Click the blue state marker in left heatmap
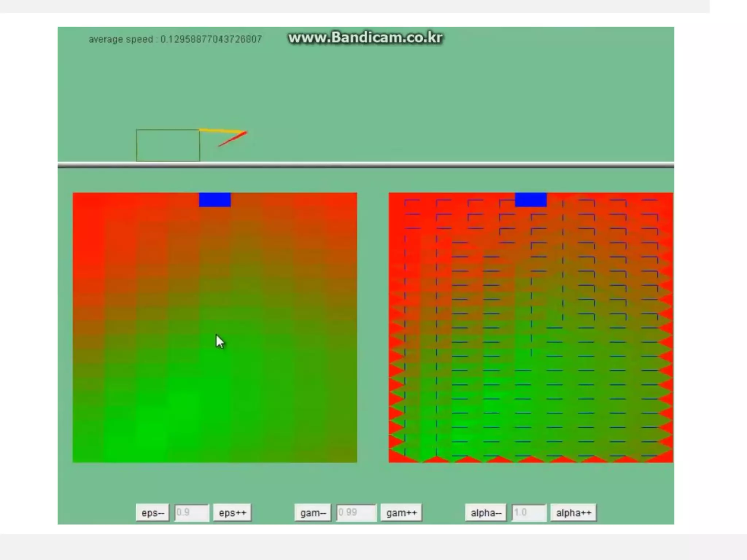Screen dimensions: 747x560 [x=215, y=200]
